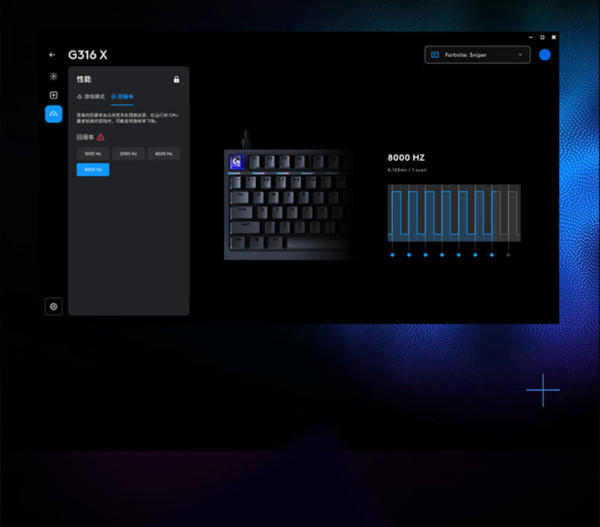Screen dimensions: 600x527
Task: Click the blue user account circle
Action: [545, 55]
